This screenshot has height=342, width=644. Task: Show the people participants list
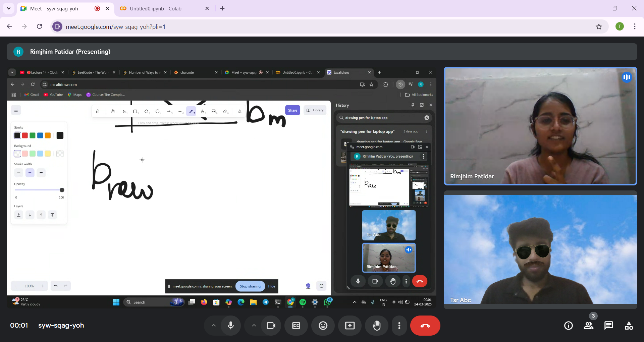589,326
